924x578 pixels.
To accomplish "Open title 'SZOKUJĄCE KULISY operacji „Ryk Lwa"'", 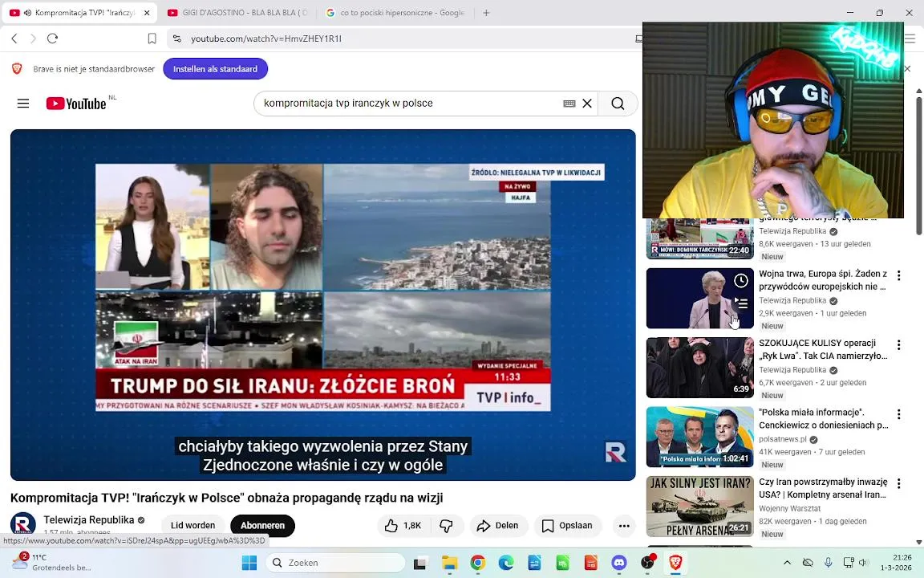I will pyautogui.click(x=823, y=349).
